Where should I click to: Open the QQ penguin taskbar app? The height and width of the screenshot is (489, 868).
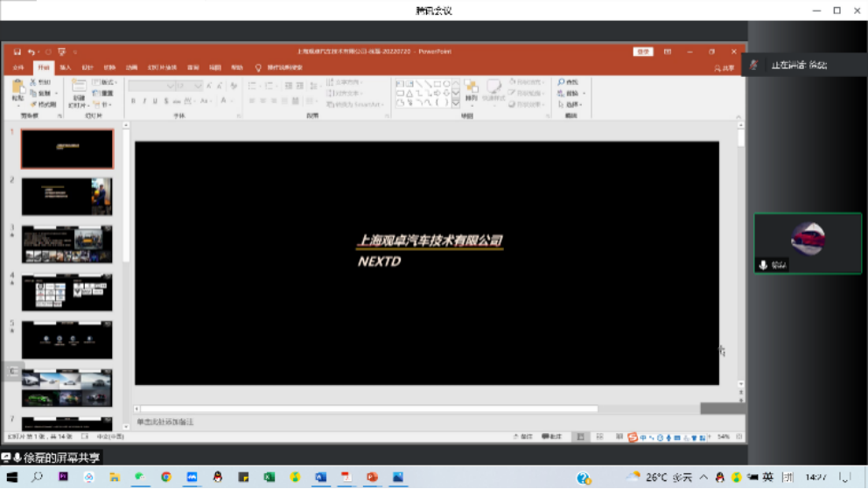pos(218,477)
